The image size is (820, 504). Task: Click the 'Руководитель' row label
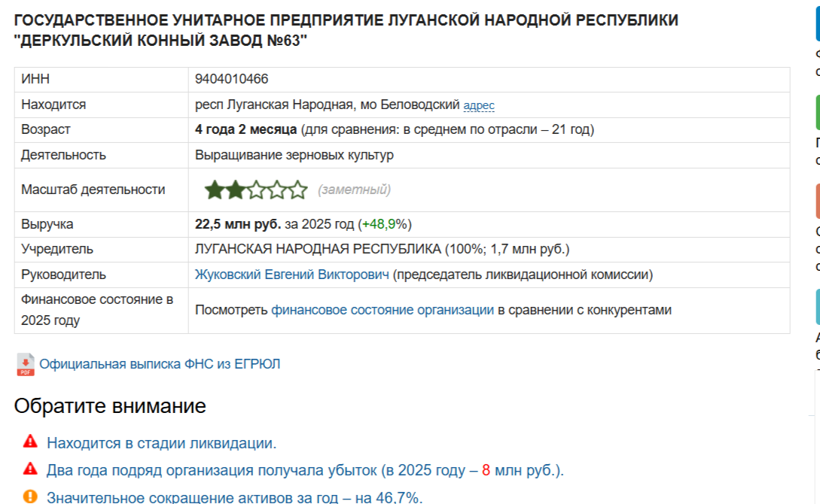[63, 275]
